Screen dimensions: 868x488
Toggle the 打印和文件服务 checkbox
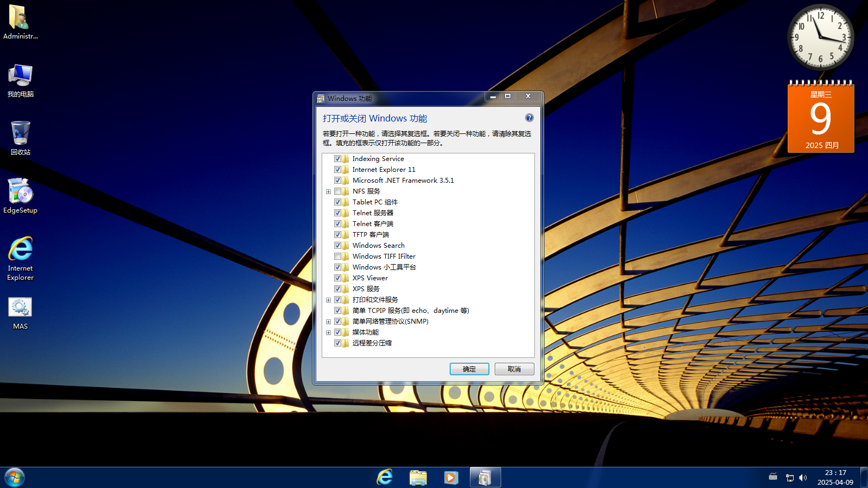(337, 300)
